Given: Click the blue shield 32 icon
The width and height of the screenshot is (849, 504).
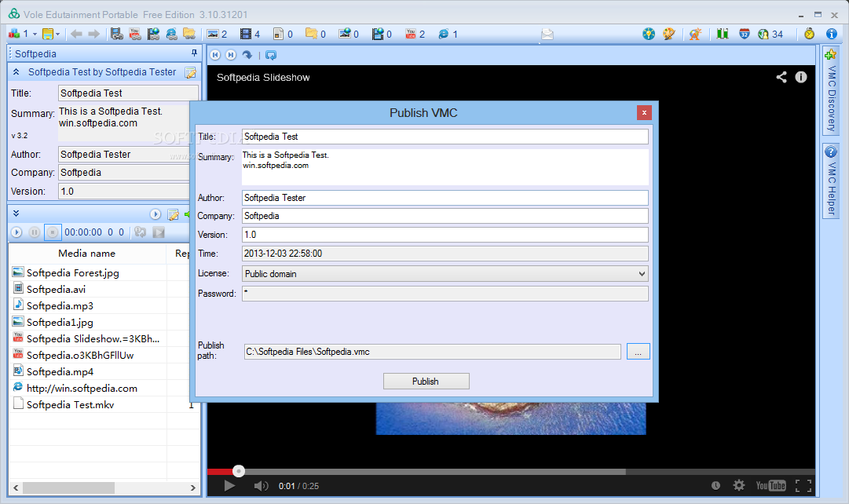Looking at the screenshot, I should (745, 34).
